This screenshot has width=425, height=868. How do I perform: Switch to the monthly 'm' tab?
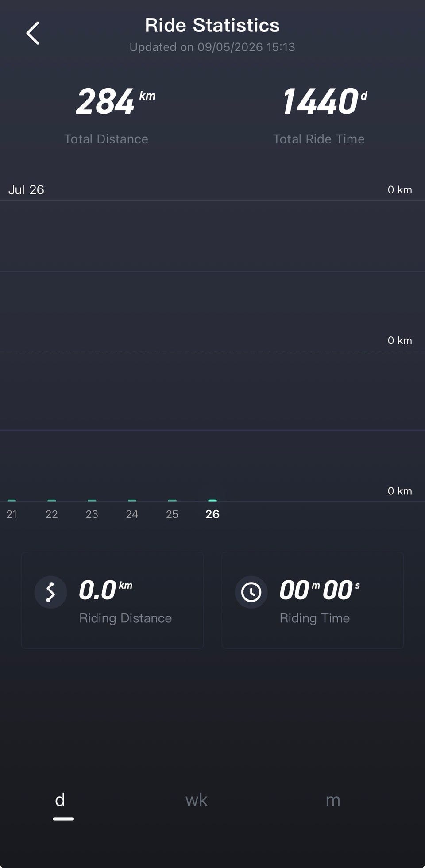tap(333, 800)
